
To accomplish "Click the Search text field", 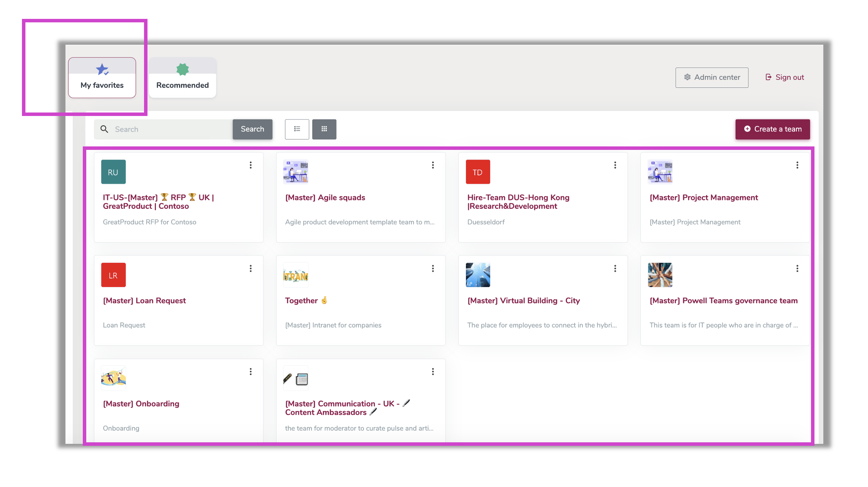I will 163,129.
